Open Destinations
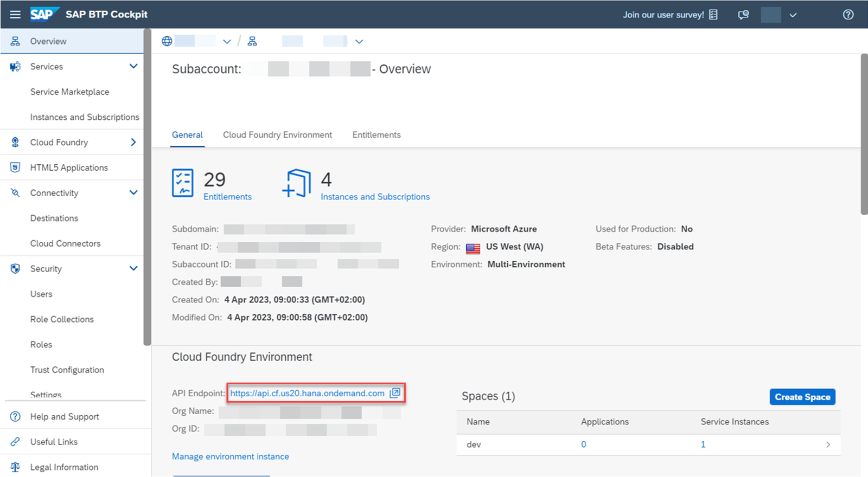This screenshot has height=477, width=868. pyautogui.click(x=54, y=218)
